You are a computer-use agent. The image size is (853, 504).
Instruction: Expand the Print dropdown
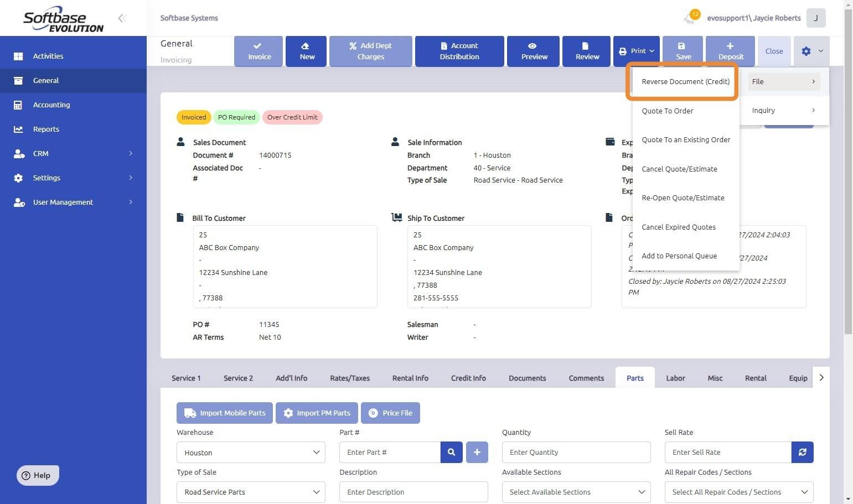point(637,51)
